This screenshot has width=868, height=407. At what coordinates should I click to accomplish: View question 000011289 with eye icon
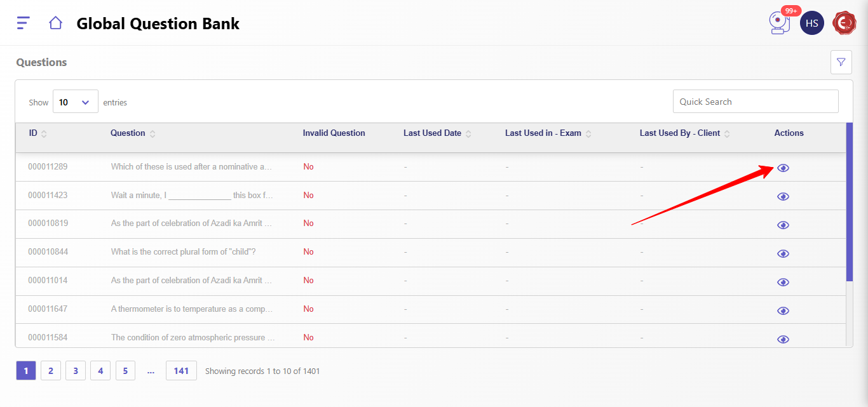coord(783,168)
